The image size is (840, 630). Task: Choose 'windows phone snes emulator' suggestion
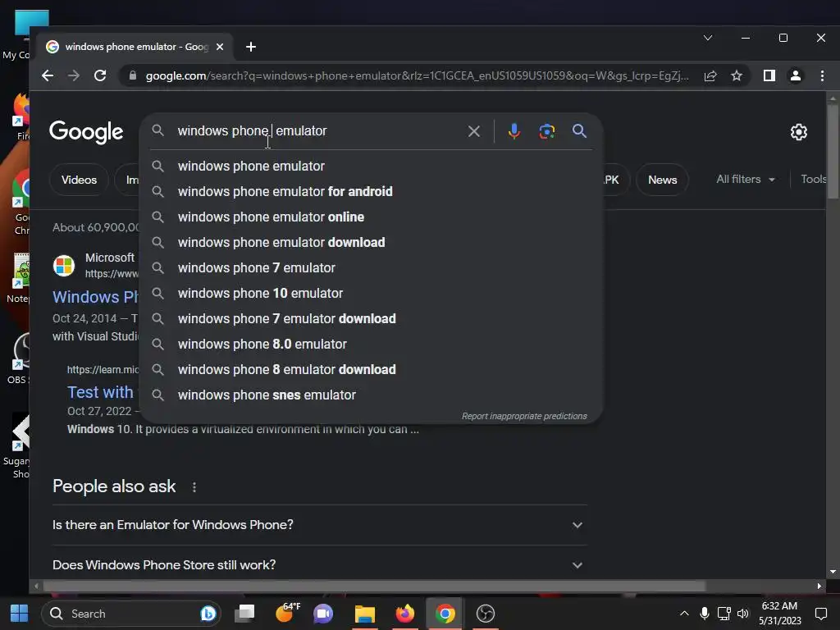click(x=371, y=395)
